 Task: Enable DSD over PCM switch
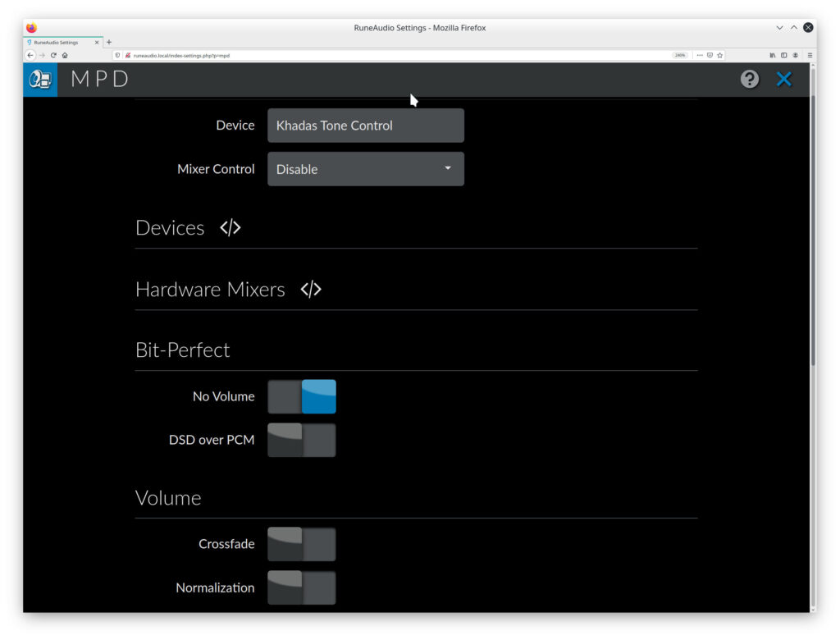302,440
